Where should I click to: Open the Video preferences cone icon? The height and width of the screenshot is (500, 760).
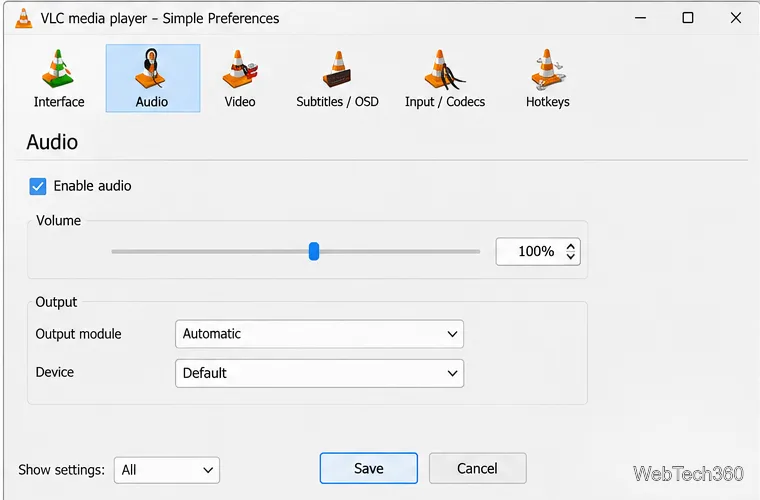pyautogui.click(x=240, y=69)
